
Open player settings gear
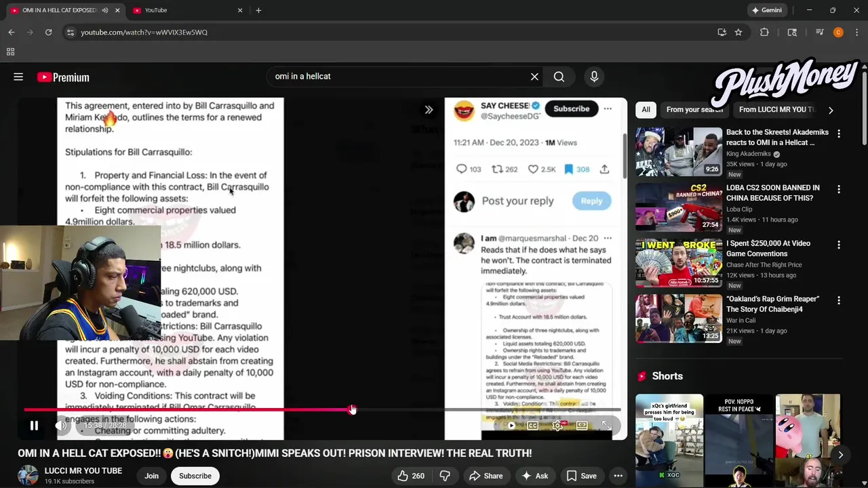pos(557,426)
